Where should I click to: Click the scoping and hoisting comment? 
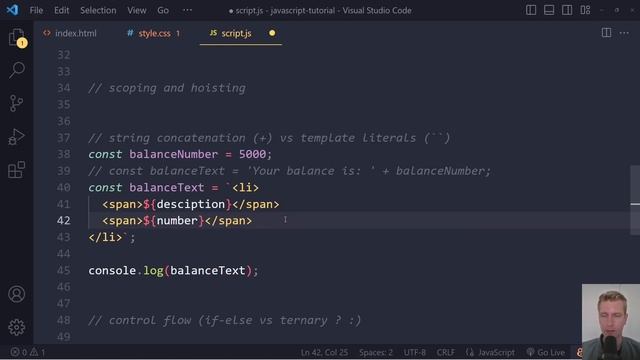tap(167, 88)
